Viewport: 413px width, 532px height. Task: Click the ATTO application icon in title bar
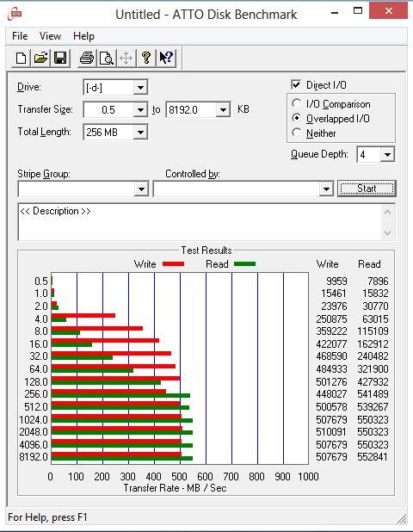(15, 14)
